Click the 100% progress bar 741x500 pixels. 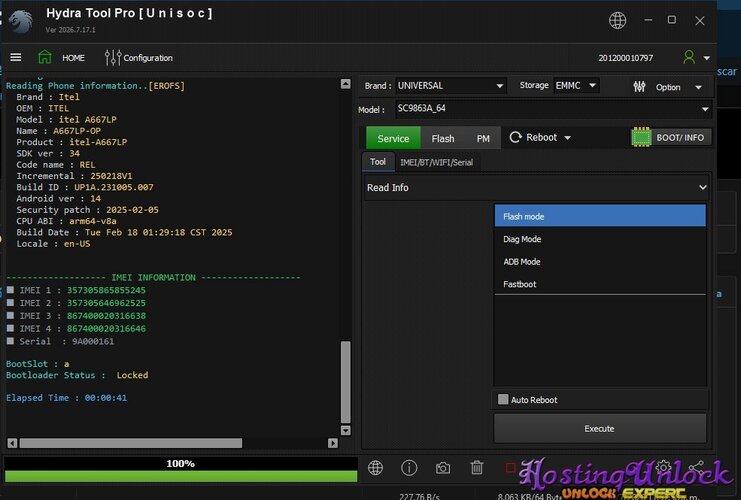tap(181, 469)
